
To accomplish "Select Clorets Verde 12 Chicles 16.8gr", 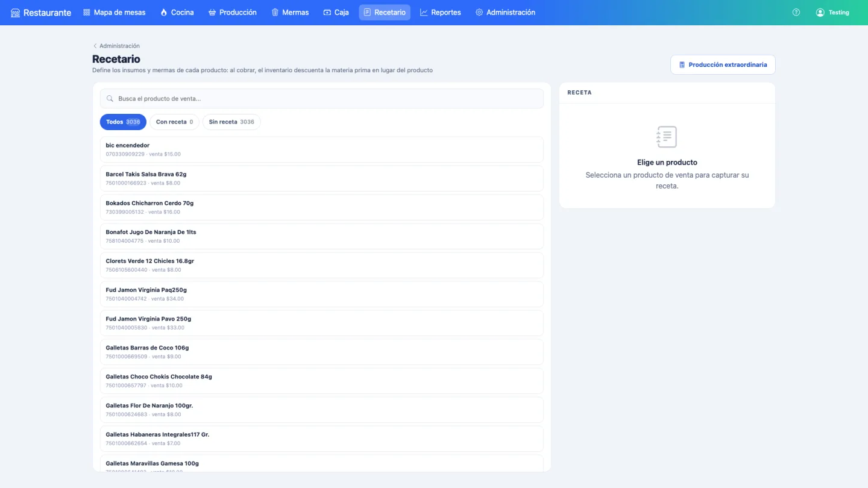I will tap(322, 265).
